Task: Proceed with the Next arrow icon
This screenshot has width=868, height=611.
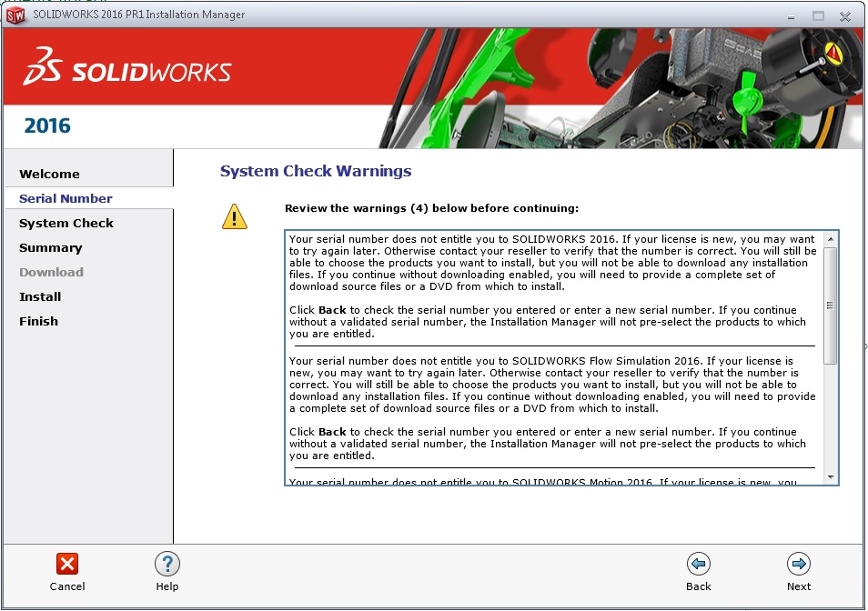Action: [x=799, y=564]
